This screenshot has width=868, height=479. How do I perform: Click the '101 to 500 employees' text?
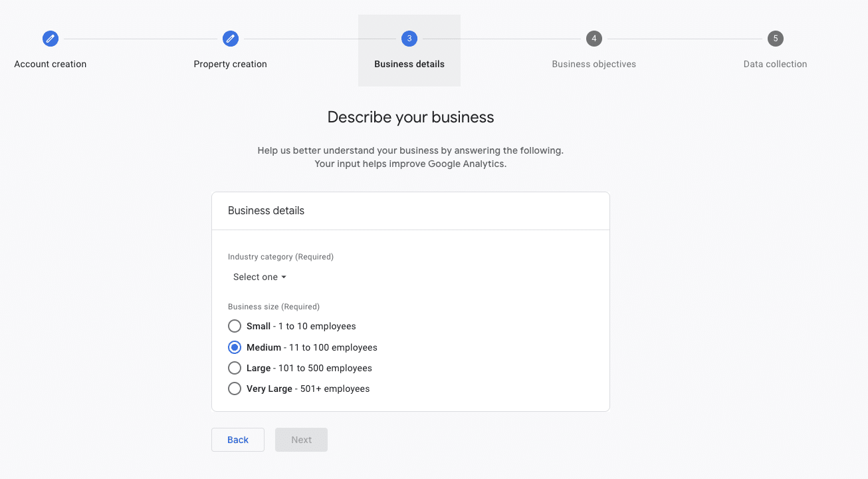[x=325, y=368]
